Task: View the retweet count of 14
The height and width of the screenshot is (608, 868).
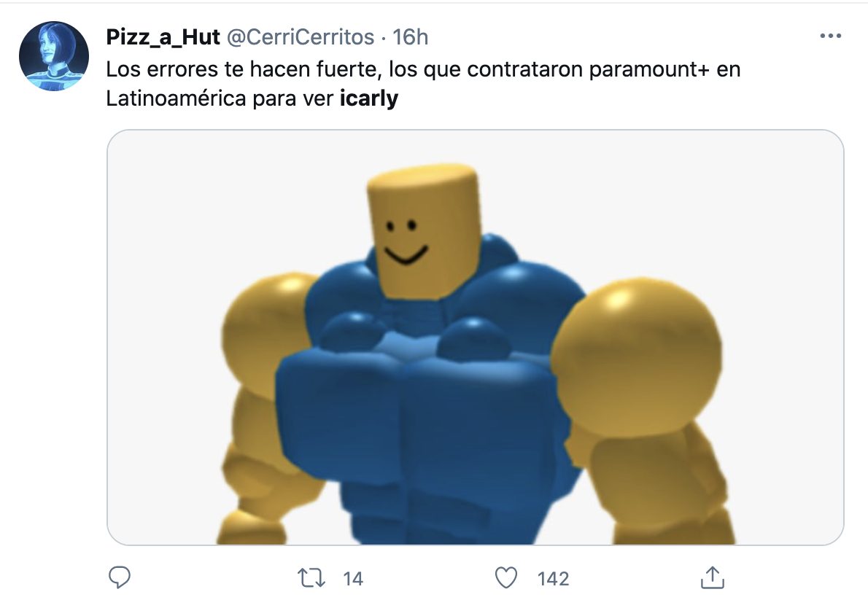Action: point(352,579)
